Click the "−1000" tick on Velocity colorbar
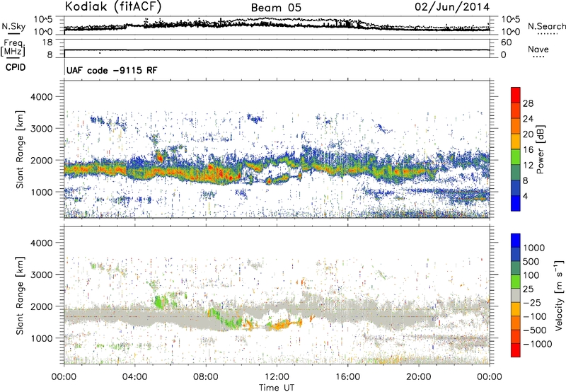The width and height of the screenshot is (566, 392). 538,344
